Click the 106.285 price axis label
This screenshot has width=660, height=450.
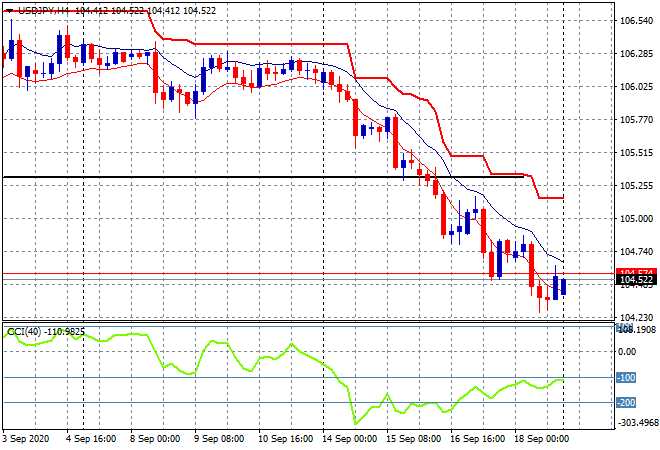pos(636,54)
